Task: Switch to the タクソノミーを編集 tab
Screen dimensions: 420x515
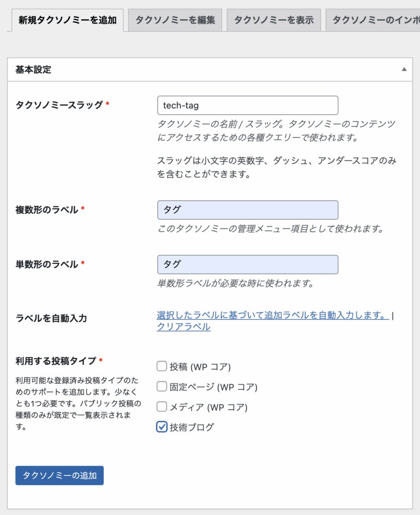Action: click(175, 20)
